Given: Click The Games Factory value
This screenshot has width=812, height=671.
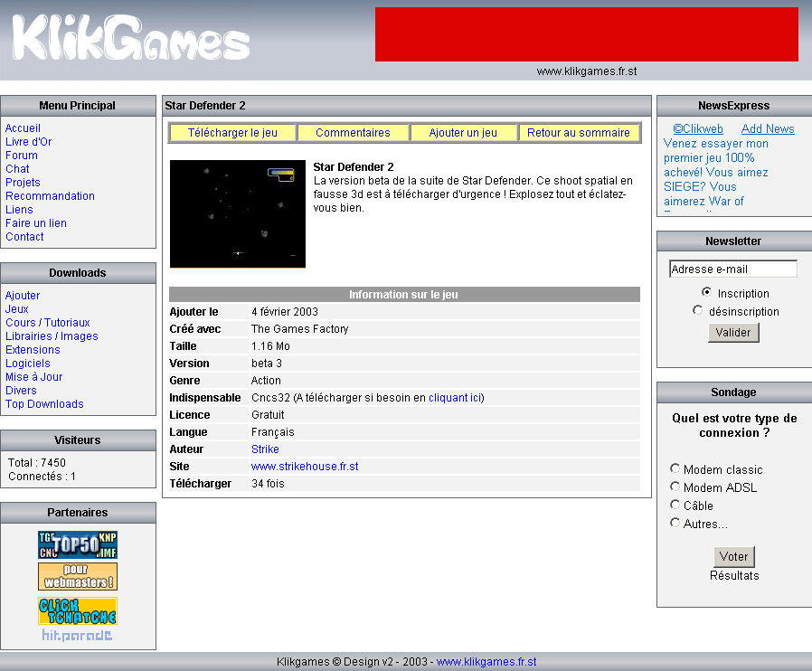Looking at the screenshot, I should coord(300,329).
